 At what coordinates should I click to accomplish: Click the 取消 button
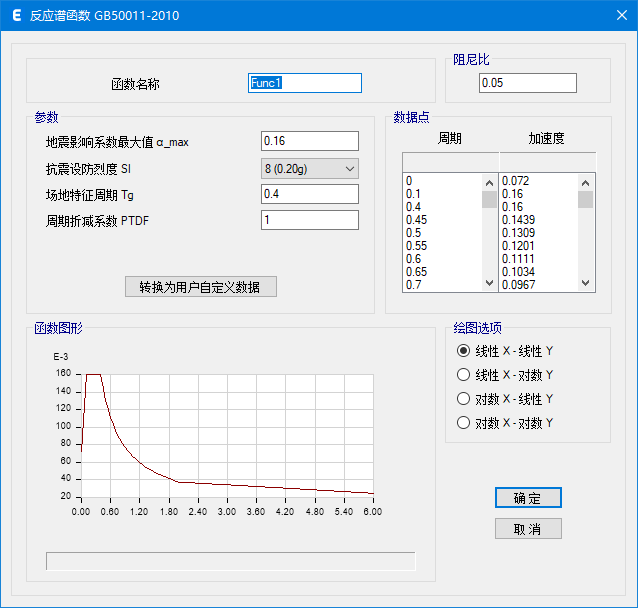pos(528,529)
